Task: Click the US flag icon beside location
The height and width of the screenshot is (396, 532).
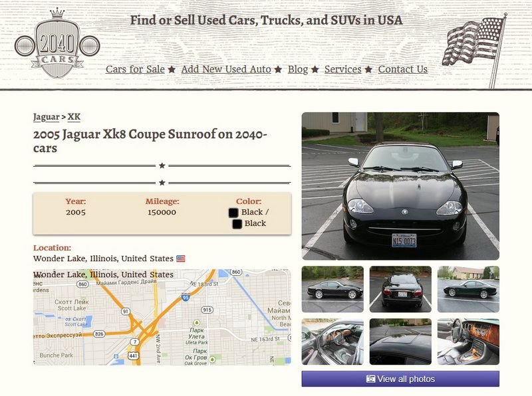Action: 180,258
